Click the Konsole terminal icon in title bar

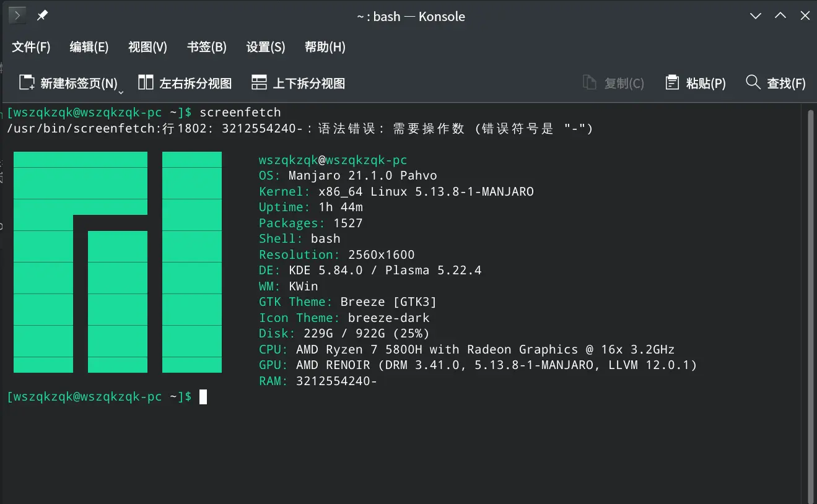[17, 15]
